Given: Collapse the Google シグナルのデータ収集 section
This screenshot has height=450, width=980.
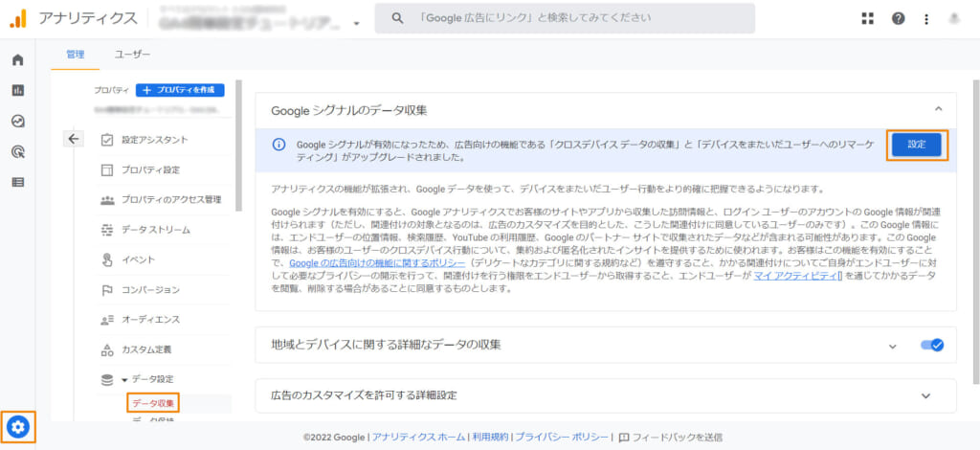Looking at the screenshot, I should (x=938, y=109).
